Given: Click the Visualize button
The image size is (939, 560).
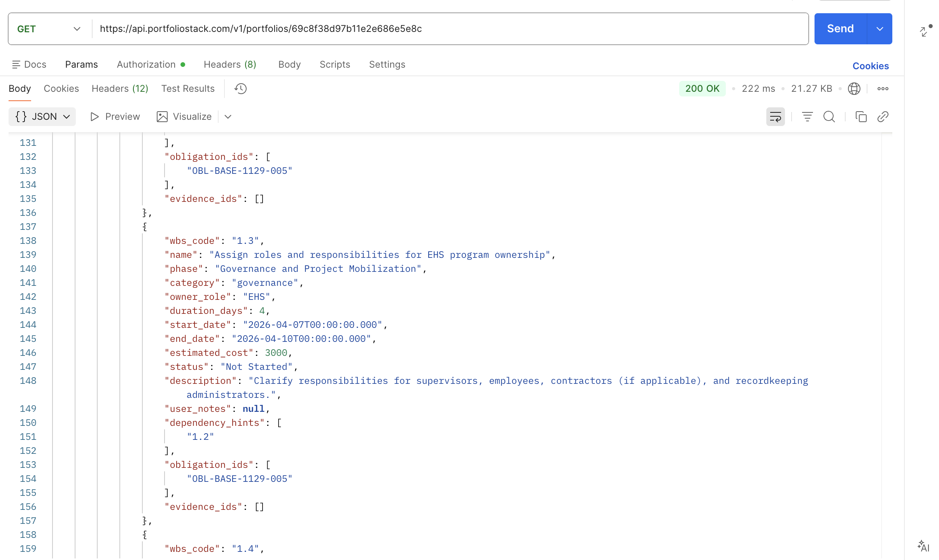Looking at the screenshot, I should click(184, 117).
